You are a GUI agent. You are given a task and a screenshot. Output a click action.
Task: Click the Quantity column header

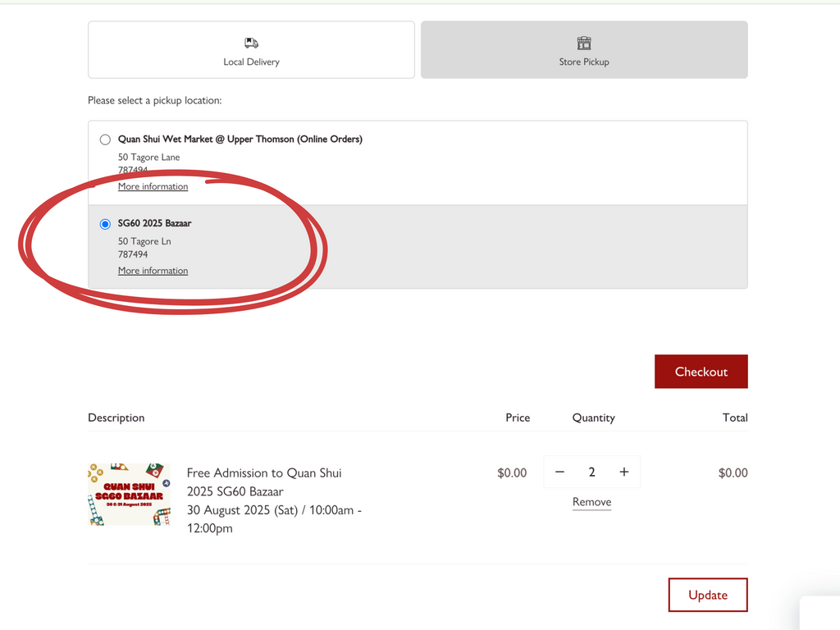point(594,418)
